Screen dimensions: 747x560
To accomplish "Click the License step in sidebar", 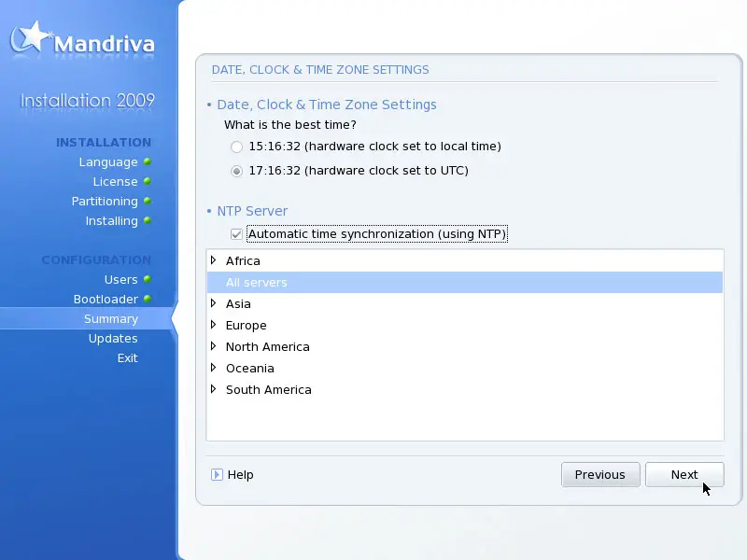I will (115, 181).
